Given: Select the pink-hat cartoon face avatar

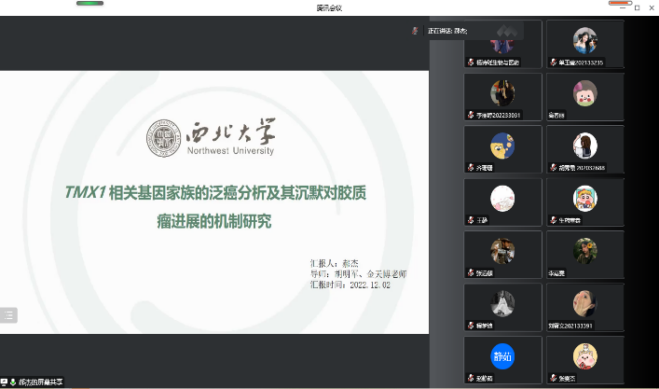Looking at the screenshot, I should coord(585,93).
